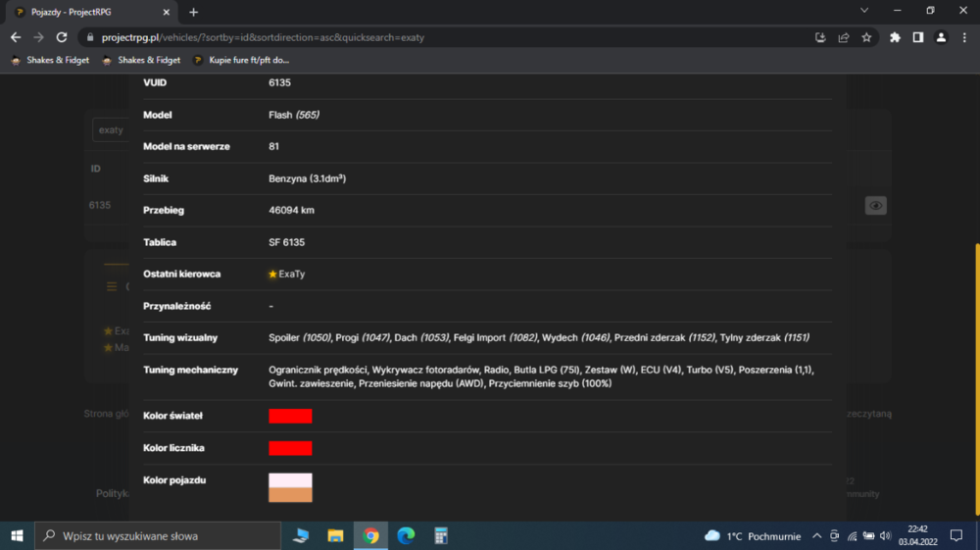Open a new browser tab

(x=193, y=12)
